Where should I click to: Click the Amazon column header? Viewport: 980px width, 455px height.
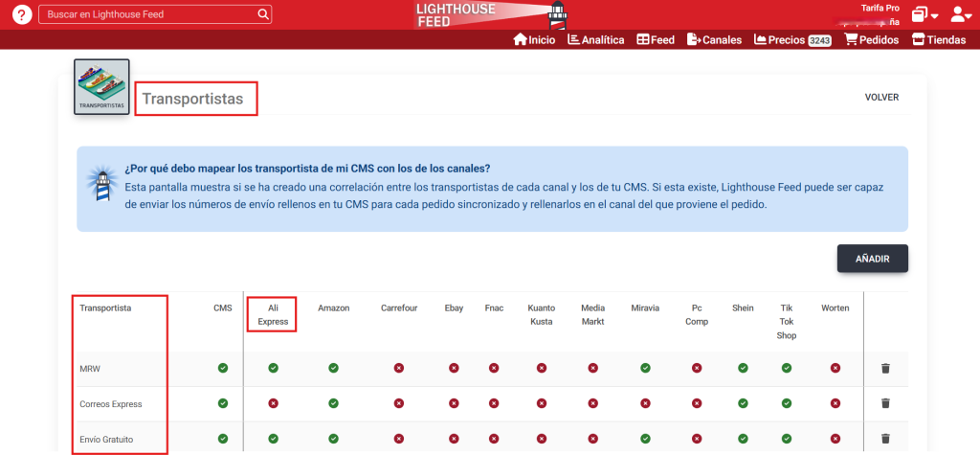(334, 307)
